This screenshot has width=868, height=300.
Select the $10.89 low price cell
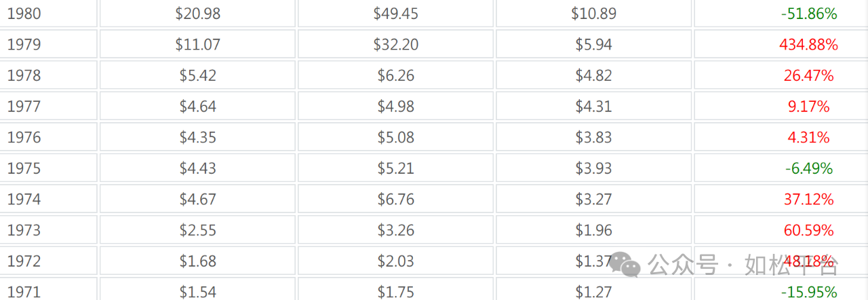(x=593, y=14)
